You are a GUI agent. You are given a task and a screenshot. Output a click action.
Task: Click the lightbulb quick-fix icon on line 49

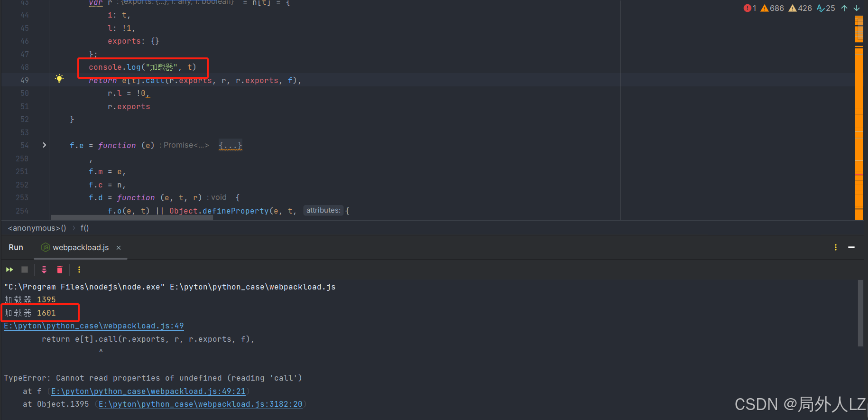(59, 78)
